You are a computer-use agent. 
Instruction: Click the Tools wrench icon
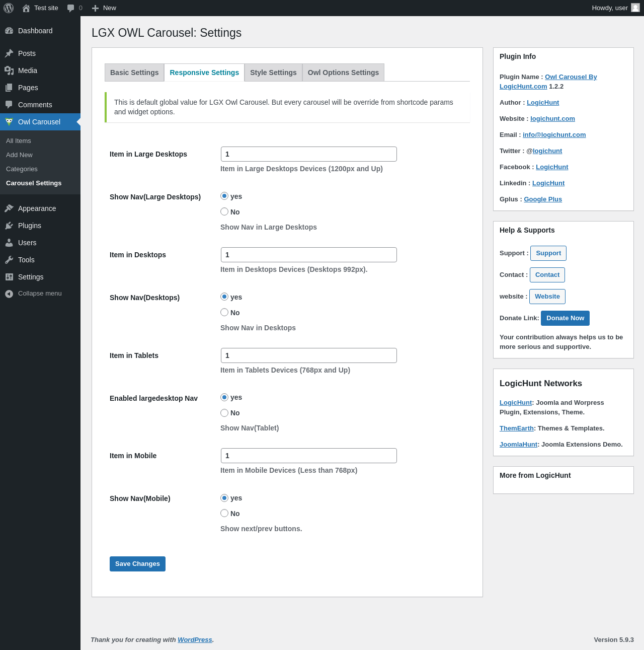pos(9,260)
